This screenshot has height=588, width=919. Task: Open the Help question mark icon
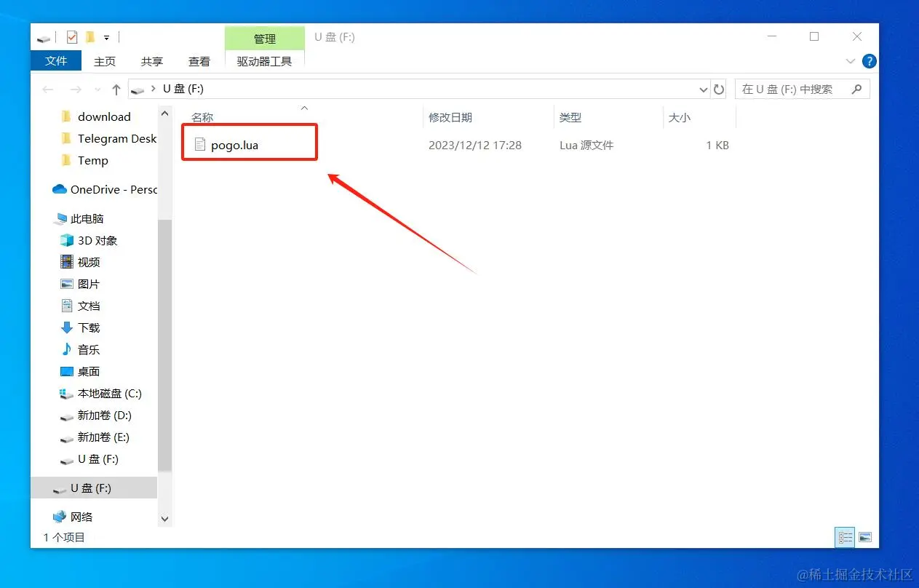pyautogui.click(x=869, y=61)
